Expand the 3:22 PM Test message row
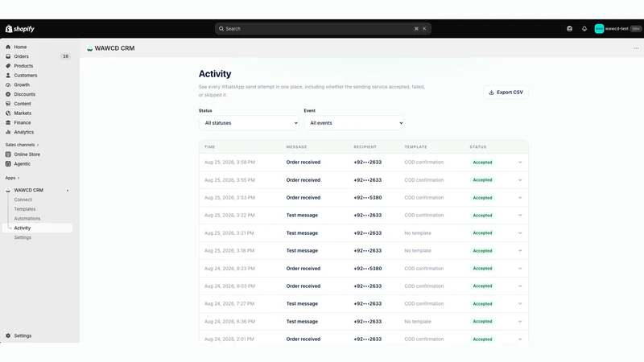 pos(520,215)
